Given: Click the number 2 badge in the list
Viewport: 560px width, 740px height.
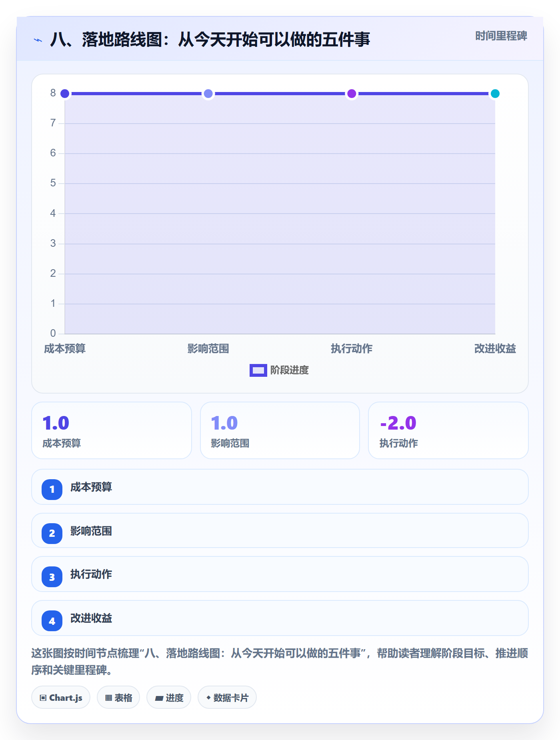Looking at the screenshot, I should pyautogui.click(x=52, y=533).
